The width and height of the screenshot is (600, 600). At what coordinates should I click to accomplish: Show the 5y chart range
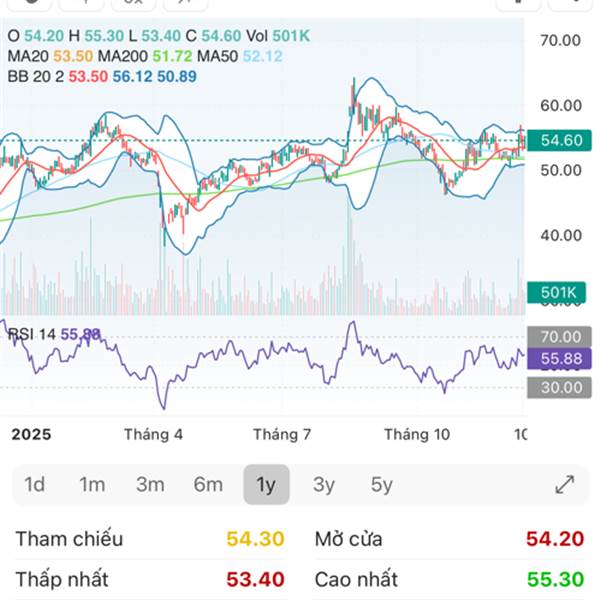tap(382, 485)
